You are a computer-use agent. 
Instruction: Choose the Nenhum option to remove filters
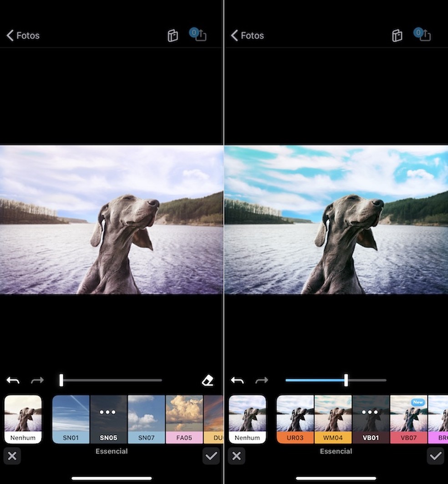tap(23, 418)
